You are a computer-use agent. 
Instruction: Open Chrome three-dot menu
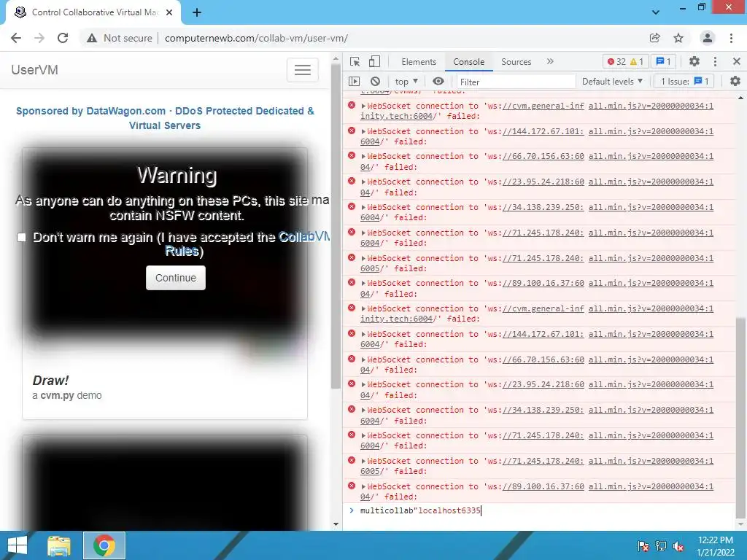731,38
